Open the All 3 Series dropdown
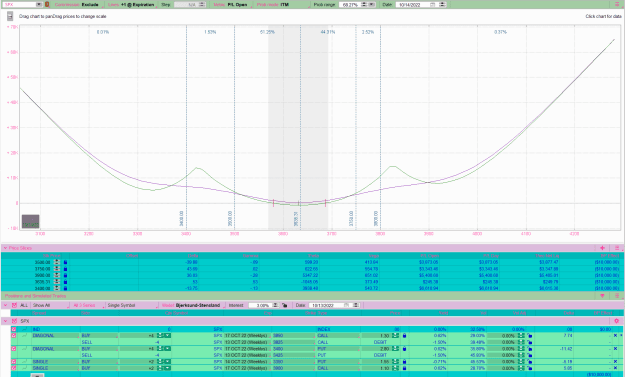Viewport: 625px width, 377px height. pos(87,305)
